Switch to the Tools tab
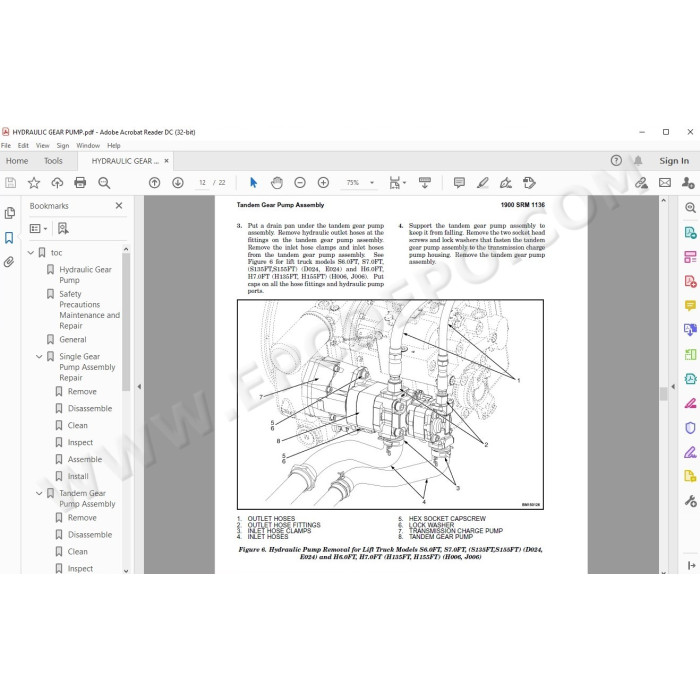700x700 pixels. pyautogui.click(x=53, y=161)
